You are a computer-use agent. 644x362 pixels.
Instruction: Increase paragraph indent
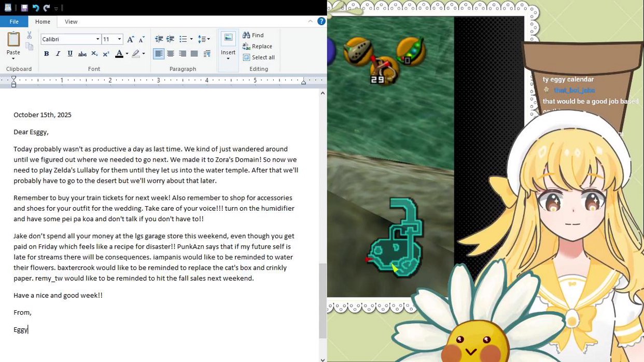170,39
